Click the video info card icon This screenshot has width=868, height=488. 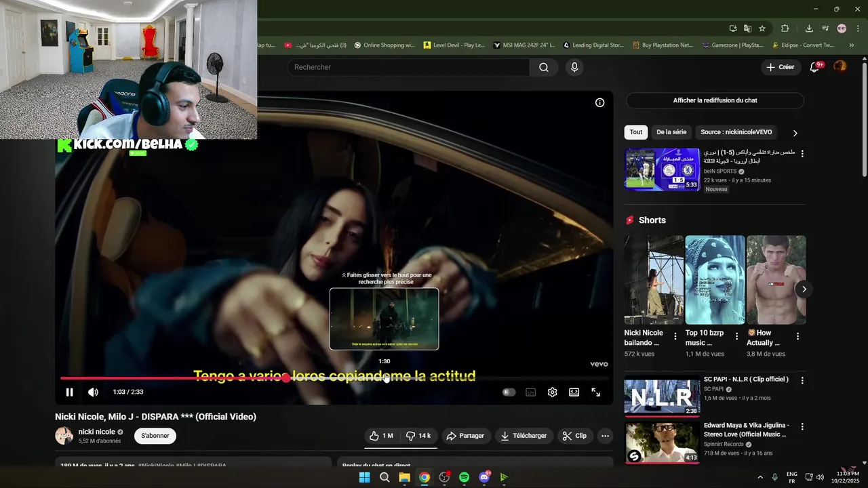click(x=600, y=103)
